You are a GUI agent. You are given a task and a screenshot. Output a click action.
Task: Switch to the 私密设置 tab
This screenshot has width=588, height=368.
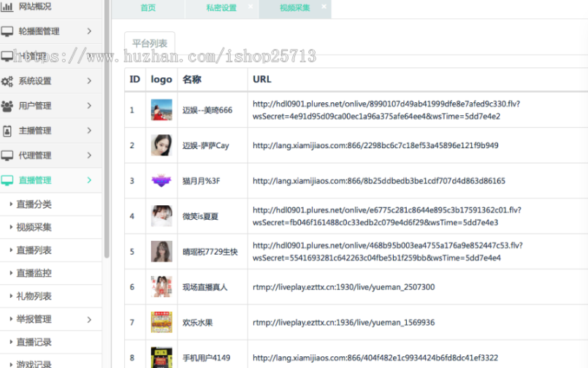tap(221, 8)
